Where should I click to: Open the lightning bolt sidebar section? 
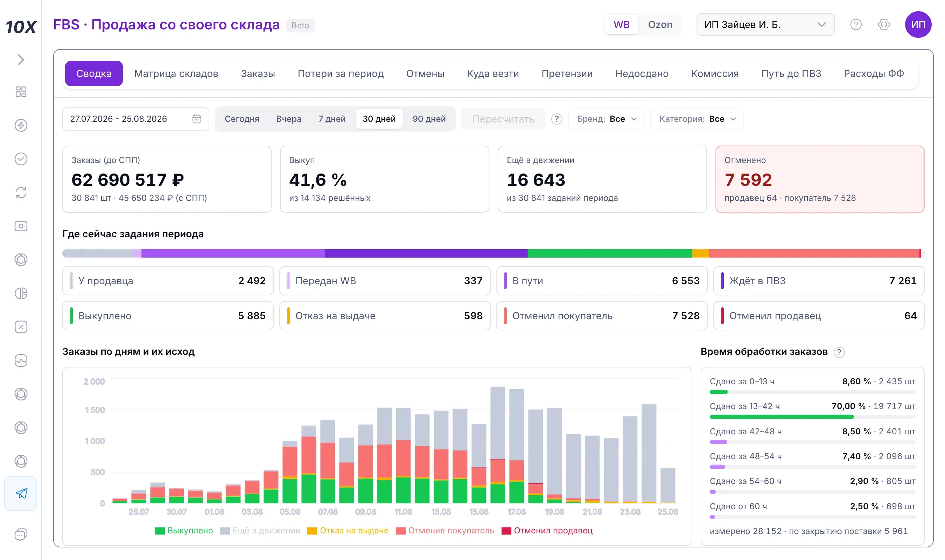coord(21,125)
